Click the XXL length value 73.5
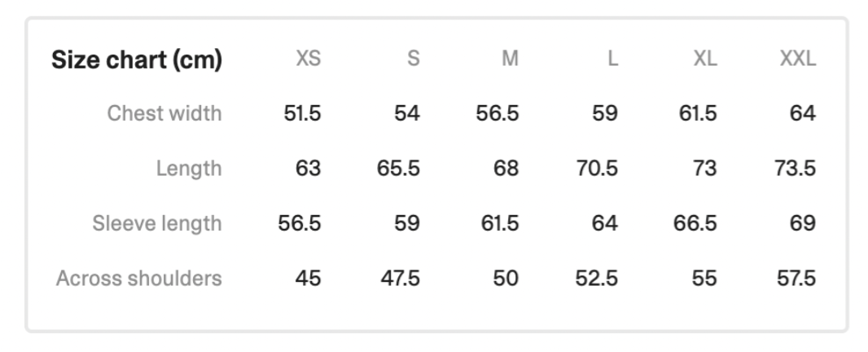The width and height of the screenshot is (868, 352). pos(795,169)
